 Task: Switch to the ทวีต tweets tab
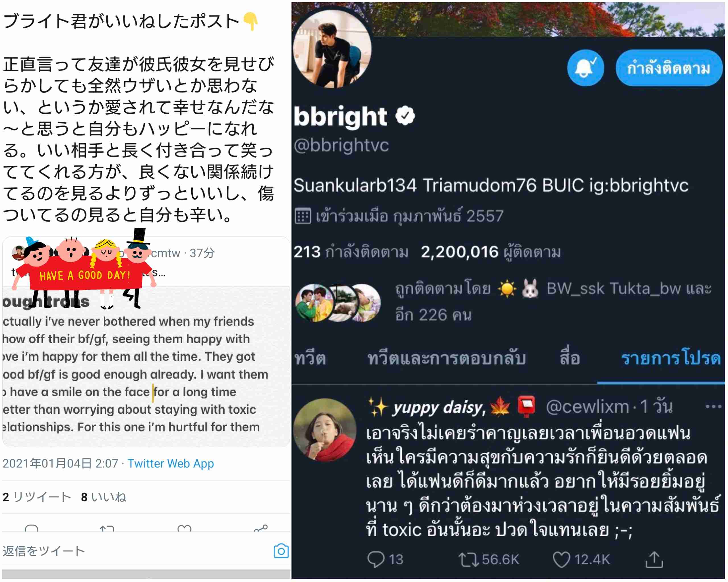click(x=310, y=358)
